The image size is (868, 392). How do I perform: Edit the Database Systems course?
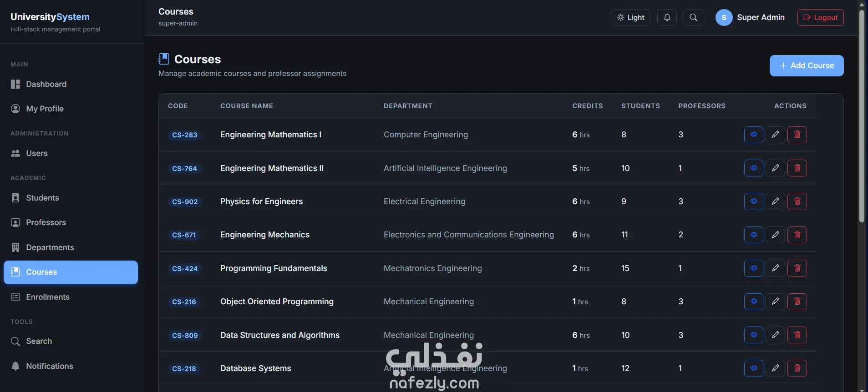pos(775,368)
